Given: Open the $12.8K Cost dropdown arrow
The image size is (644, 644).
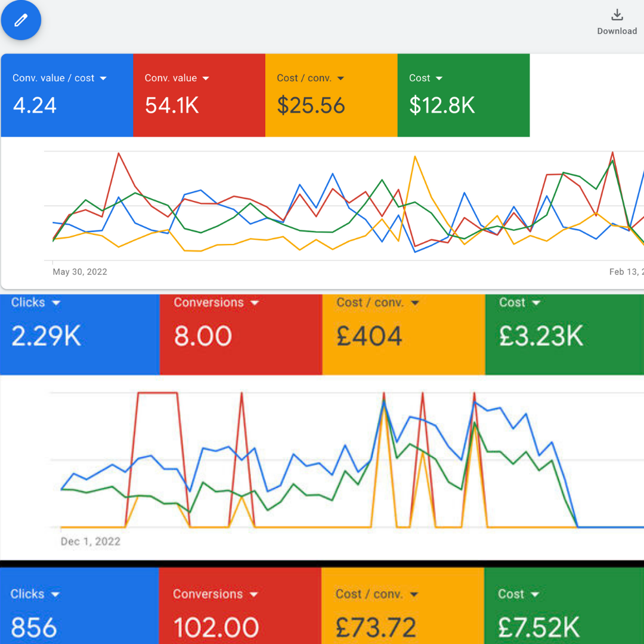Looking at the screenshot, I should pyautogui.click(x=439, y=78).
